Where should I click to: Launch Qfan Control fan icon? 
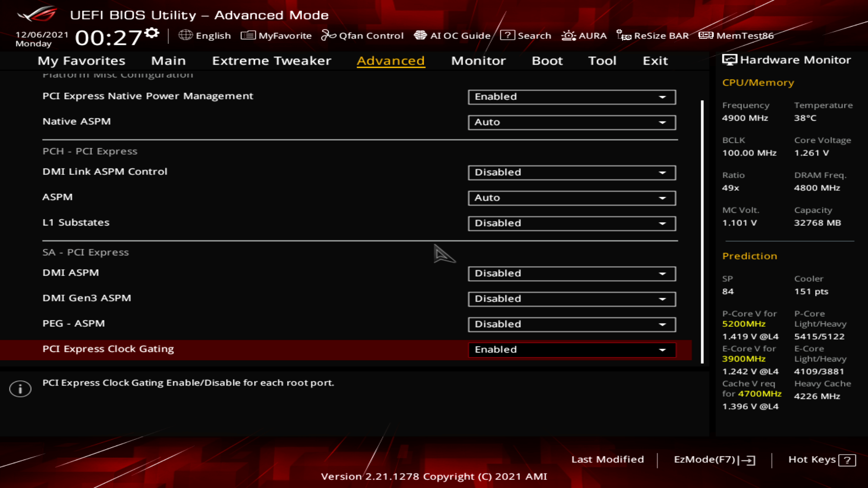coord(328,35)
